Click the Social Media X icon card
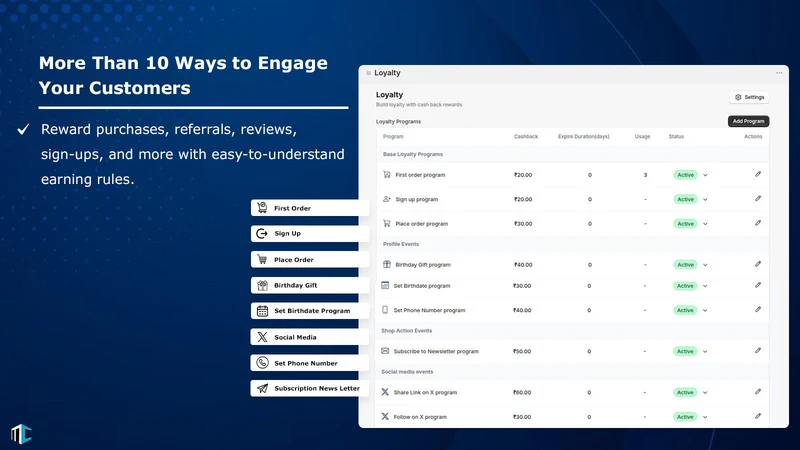The width and height of the screenshot is (800, 450). [x=262, y=337]
